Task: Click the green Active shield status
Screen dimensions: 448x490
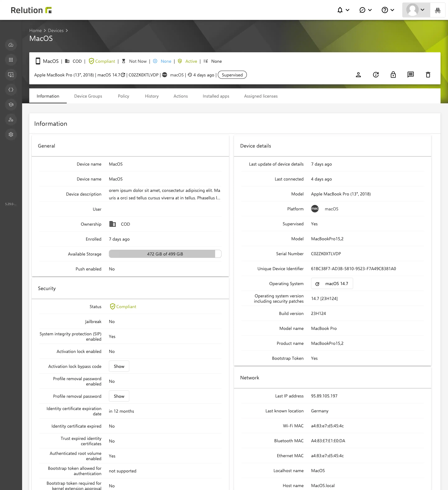Action: tap(187, 61)
